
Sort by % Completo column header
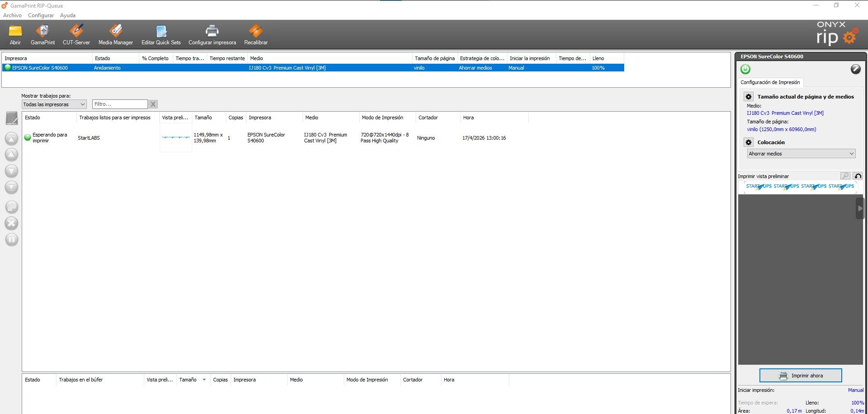coord(156,58)
